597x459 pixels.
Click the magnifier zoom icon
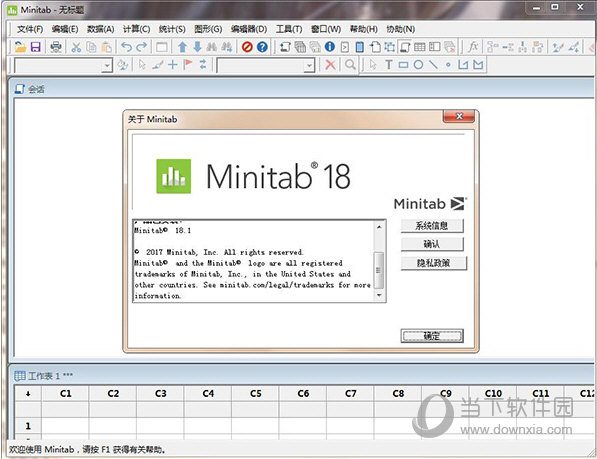click(x=350, y=65)
